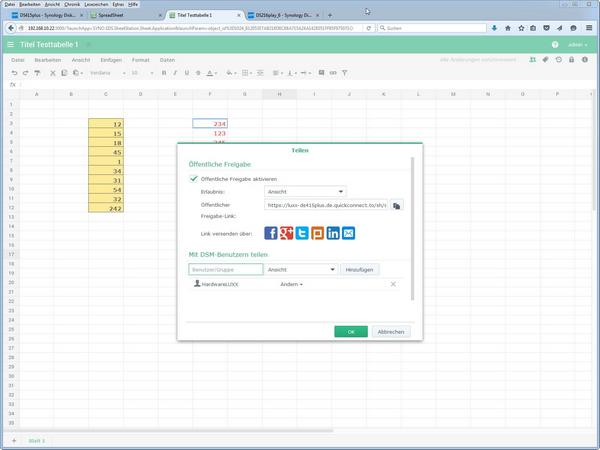Open the share users icon top right
This screenshot has width=600, height=450.
click(532, 60)
